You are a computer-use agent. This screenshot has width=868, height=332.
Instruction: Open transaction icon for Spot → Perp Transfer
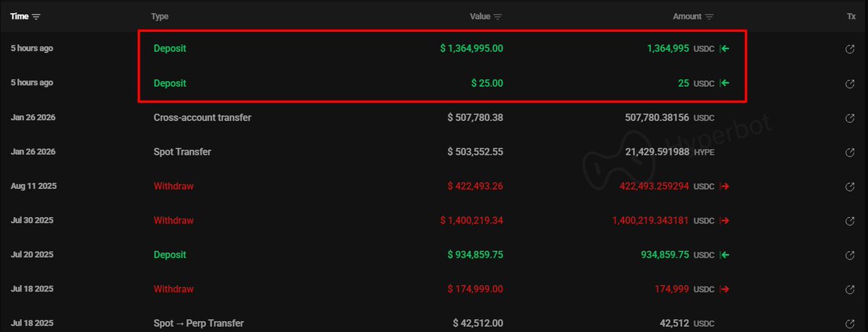(x=851, y=323)
